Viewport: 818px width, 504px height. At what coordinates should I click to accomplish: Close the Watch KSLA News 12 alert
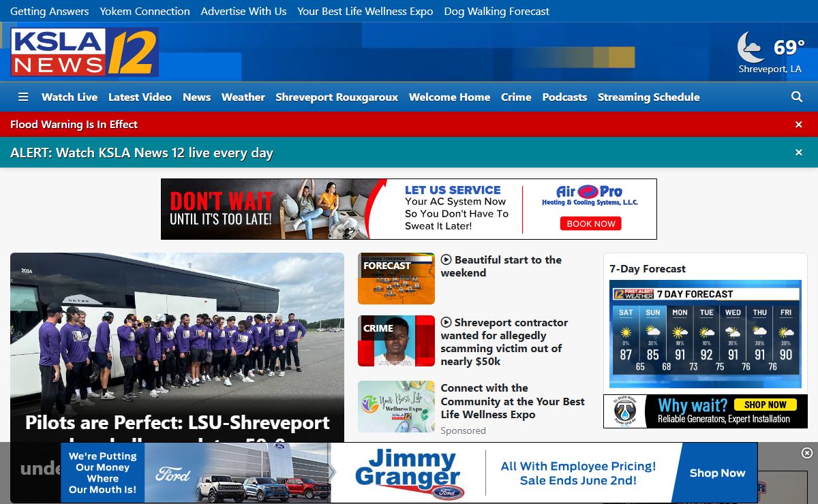tap(799, 153)
